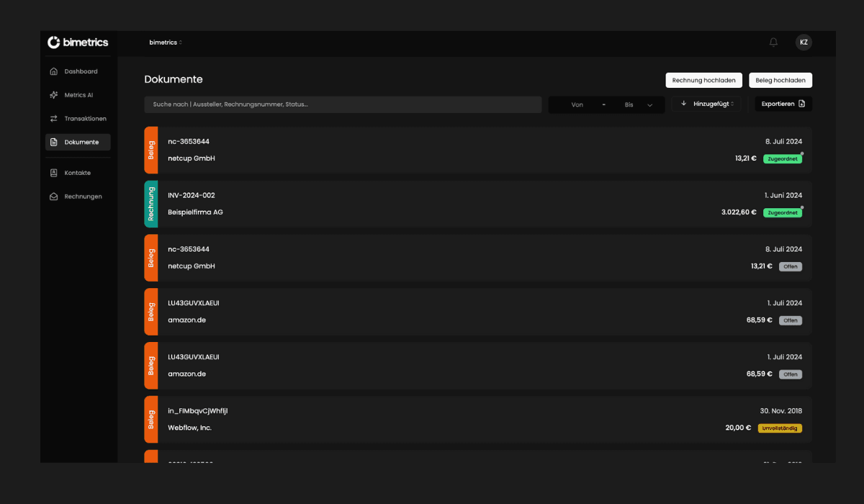
Task: Focus the Aussteller search field
Action: (343, 104)
